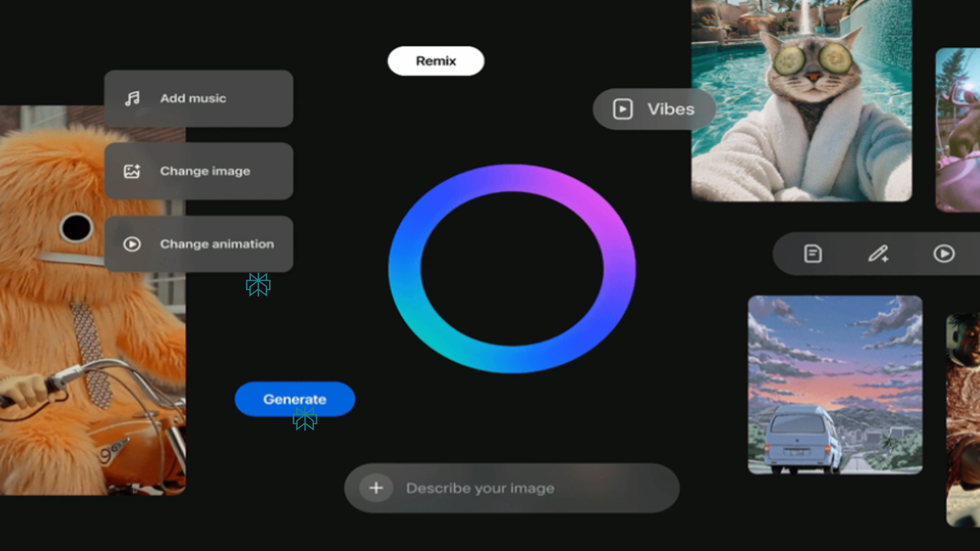The height and width of the screenshot is (551, 980).
Task: Select the pencil sparkle edit icon
Action: click(x=878, y=253)
